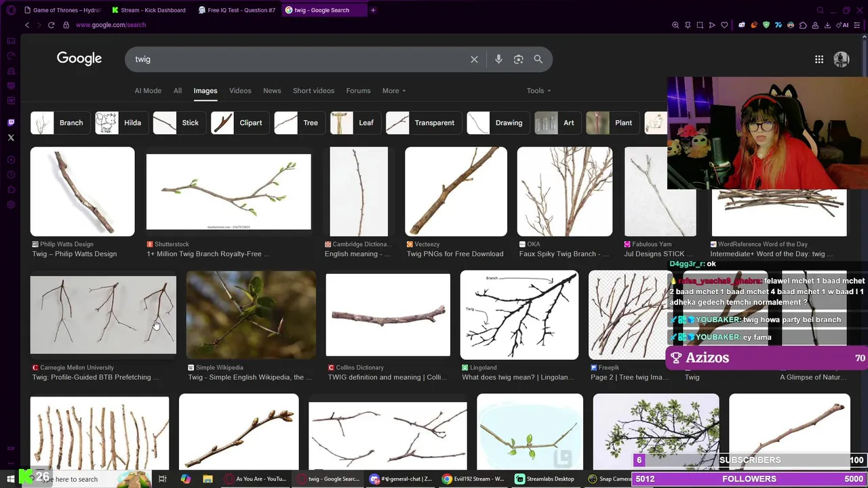Click the Windows Start button
The image size is (868, 488).
point(11,479)
